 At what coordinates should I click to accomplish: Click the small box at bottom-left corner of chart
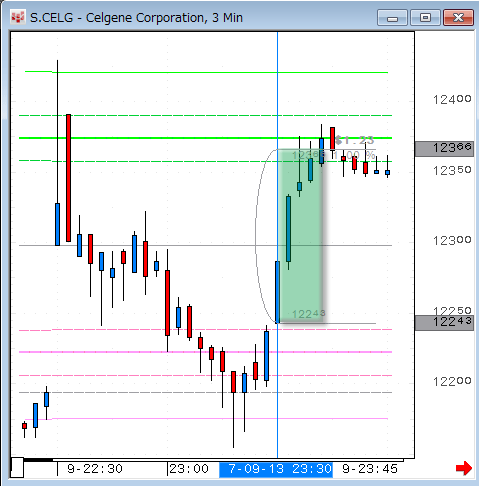click(17, 467)
